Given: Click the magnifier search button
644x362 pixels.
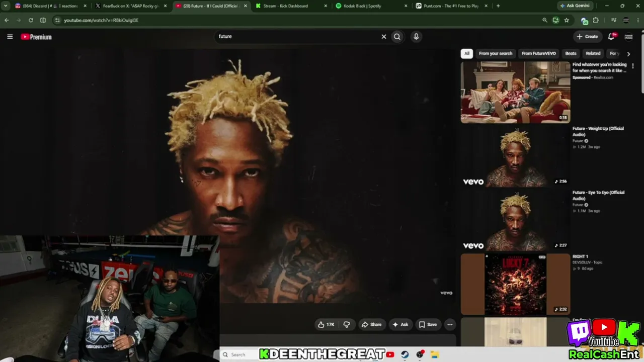Looking at the screenshot, I should pos(397,37).
